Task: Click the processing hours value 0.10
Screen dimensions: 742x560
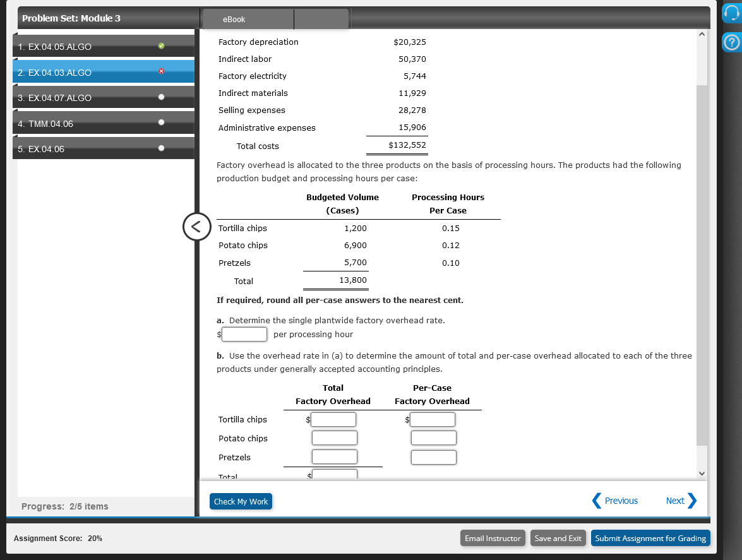Action: [451, 263]
